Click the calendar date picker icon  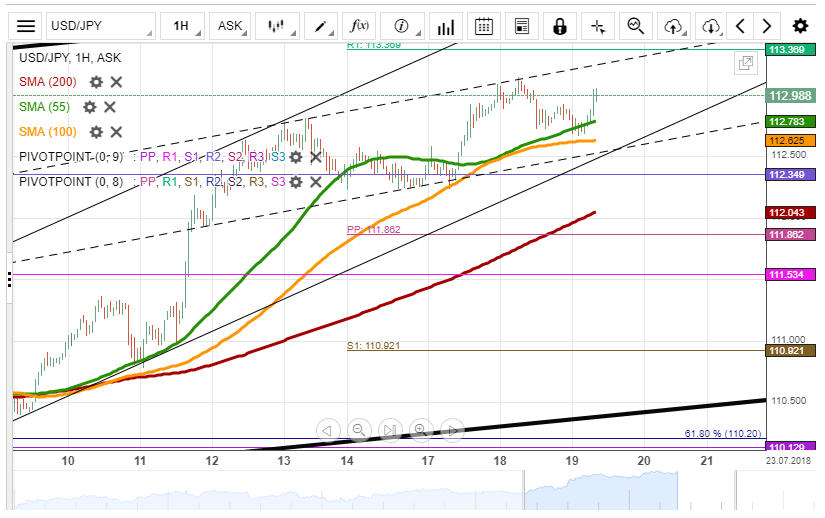pos(484,26)
